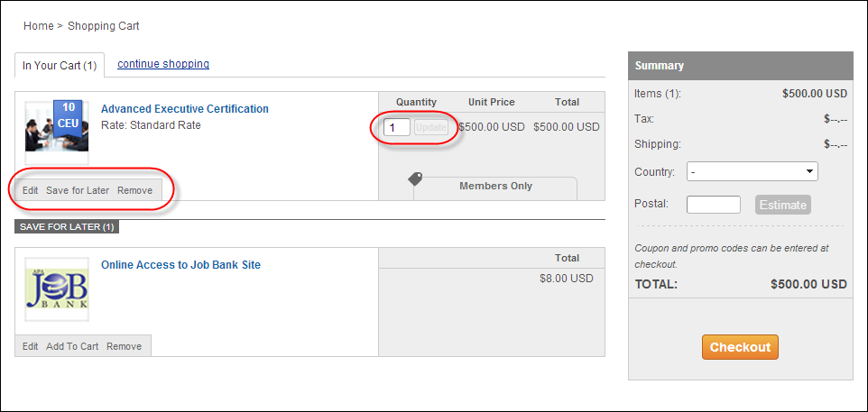Click the Members Only tag icon
The width and height of the screenshot is (868, 412).
[415, 179]
